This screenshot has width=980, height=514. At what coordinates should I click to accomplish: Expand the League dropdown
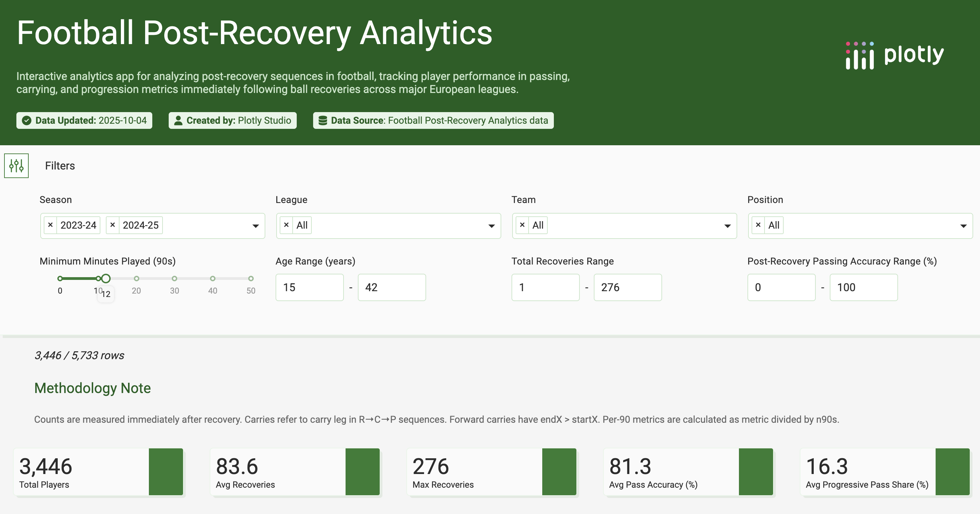point(491,226)
